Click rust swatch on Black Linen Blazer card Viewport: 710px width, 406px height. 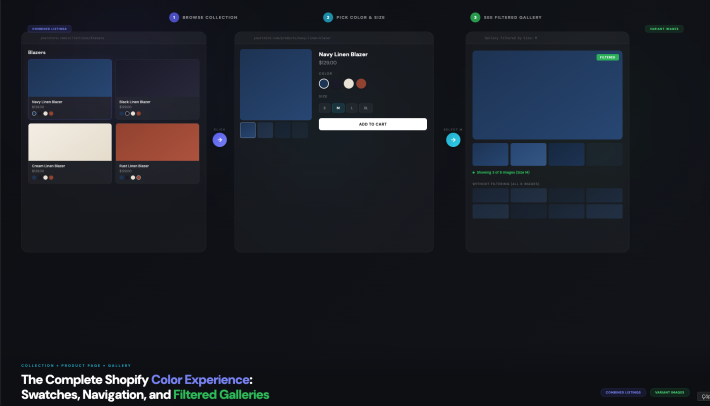coord(139,114)
